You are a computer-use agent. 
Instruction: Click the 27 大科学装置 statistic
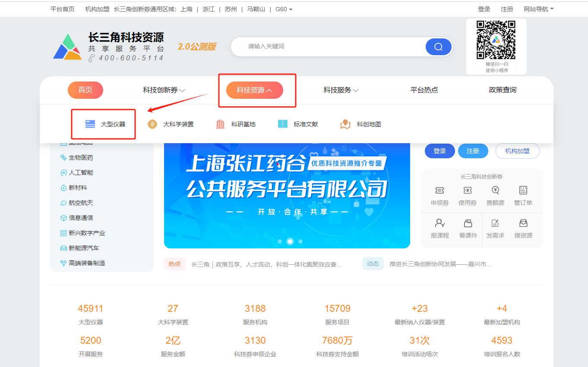173,314
